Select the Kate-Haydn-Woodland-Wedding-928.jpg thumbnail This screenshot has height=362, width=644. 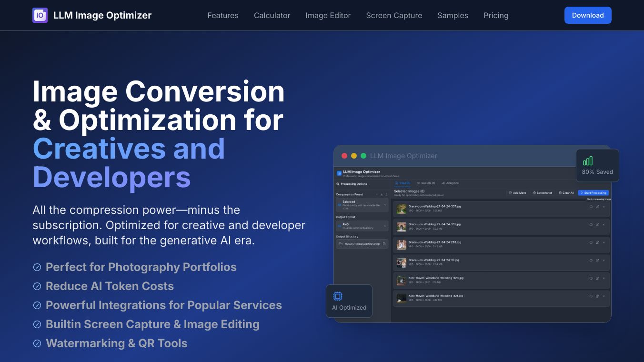[402, 281]
